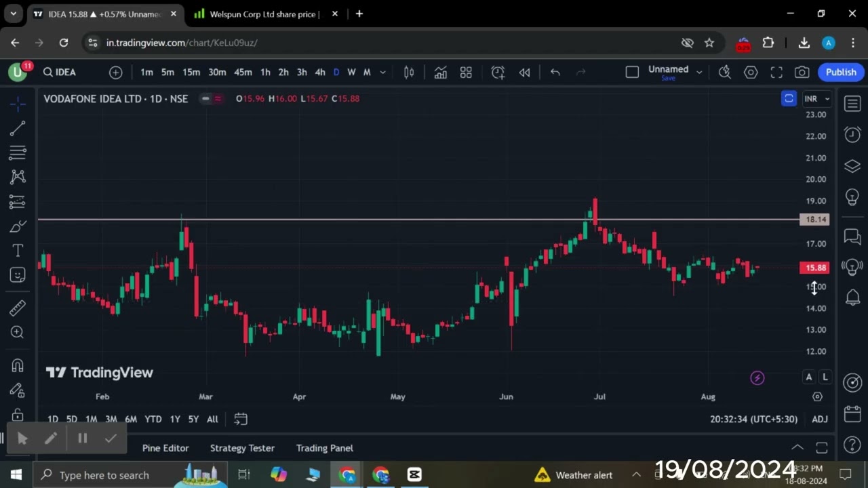The height and width of the screenshot is (488, 868).
Task: Open chart settings hexagon icon
Action: tap(751, 72)
